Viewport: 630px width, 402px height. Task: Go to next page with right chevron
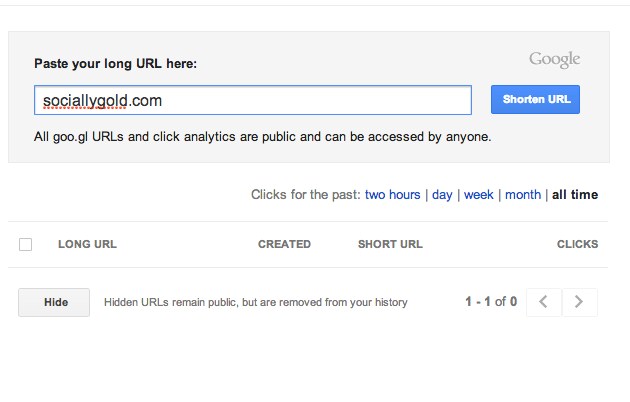click(579, 302)
